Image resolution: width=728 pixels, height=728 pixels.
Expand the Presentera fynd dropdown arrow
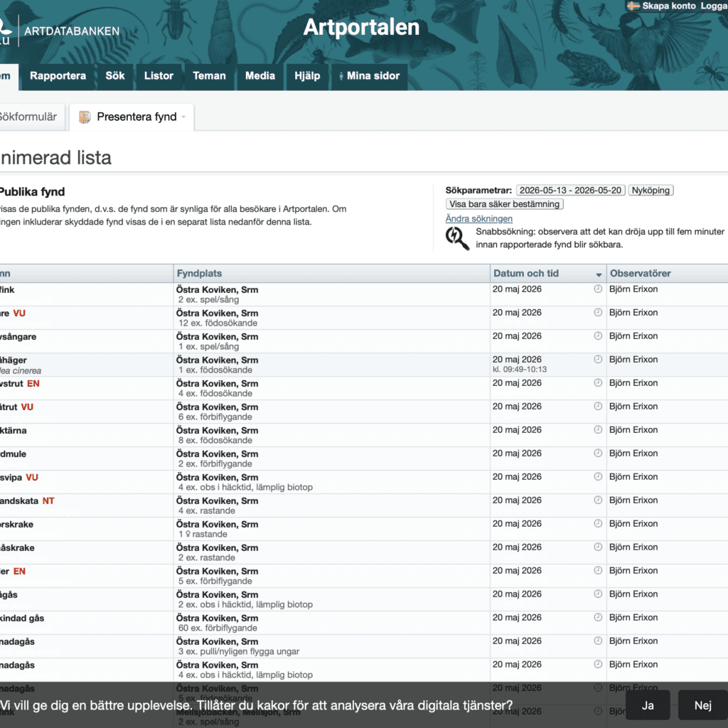coord(184,117)
